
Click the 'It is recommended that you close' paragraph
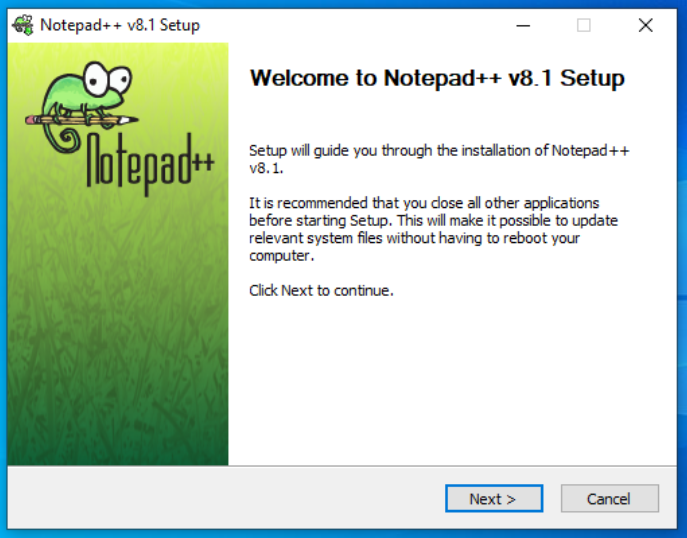click(433, 229)
